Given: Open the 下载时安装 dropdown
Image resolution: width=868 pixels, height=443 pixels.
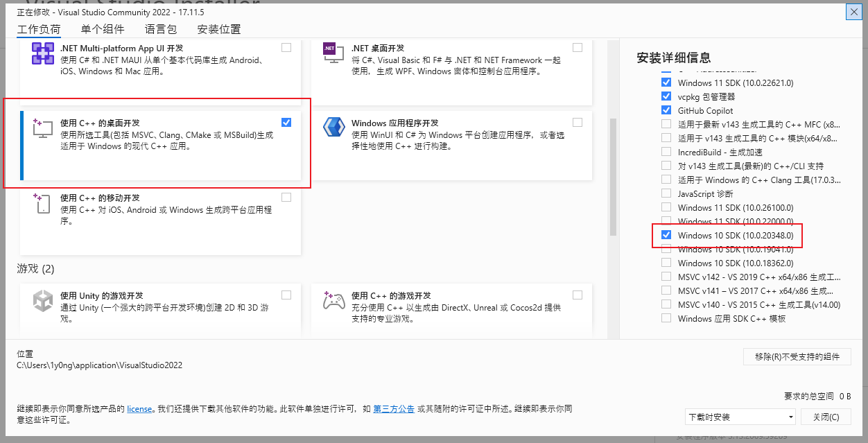Looking at the screenshot, I should [740, 417].
